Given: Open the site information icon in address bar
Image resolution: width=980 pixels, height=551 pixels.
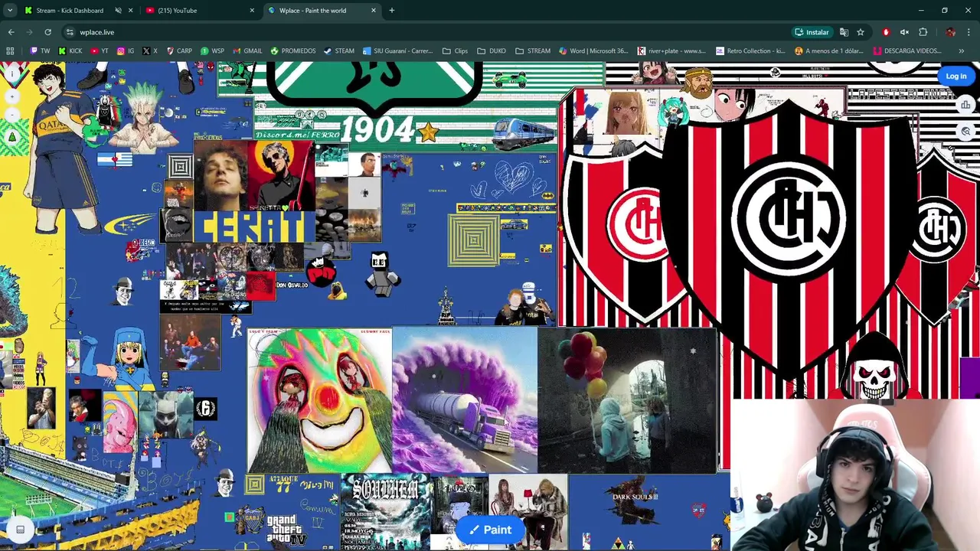Looking at the screenshot, I should coord(70,32).
